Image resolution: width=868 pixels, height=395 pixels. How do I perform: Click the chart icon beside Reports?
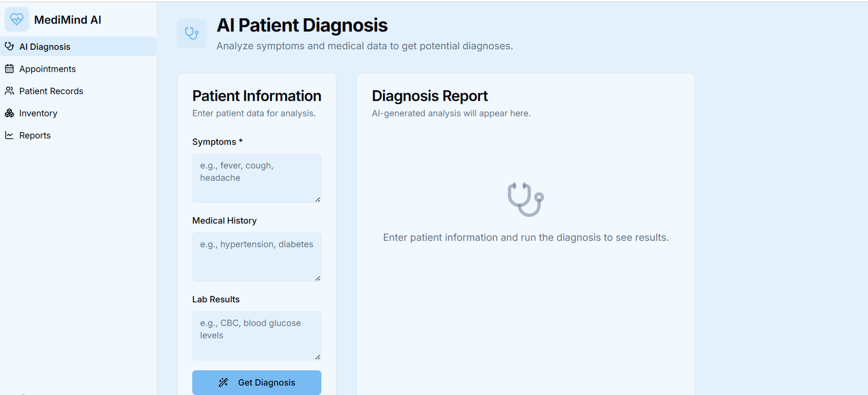pyautogui.click(x=9, y=135)
